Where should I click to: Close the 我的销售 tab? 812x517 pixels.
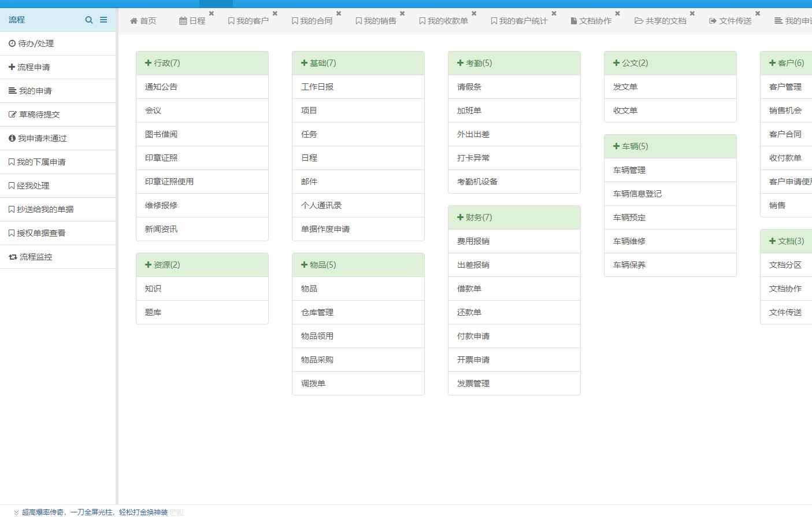coord(402,13)
